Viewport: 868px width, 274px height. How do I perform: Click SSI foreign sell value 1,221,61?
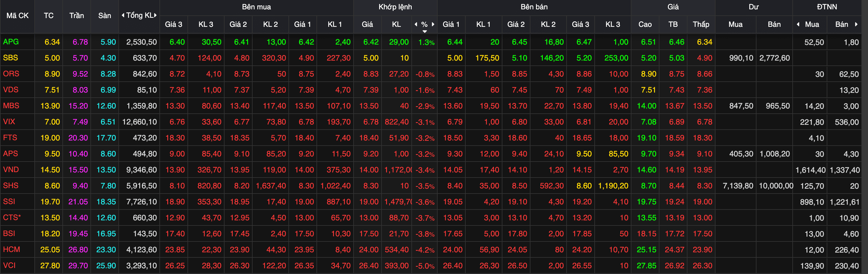pyautogui.click(x=845, y=202)
